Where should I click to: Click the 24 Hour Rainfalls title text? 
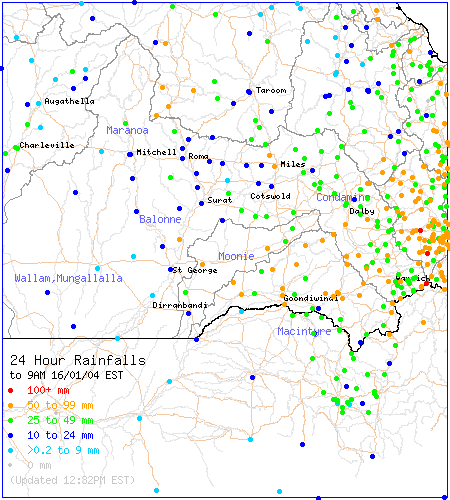pos(78,360)
